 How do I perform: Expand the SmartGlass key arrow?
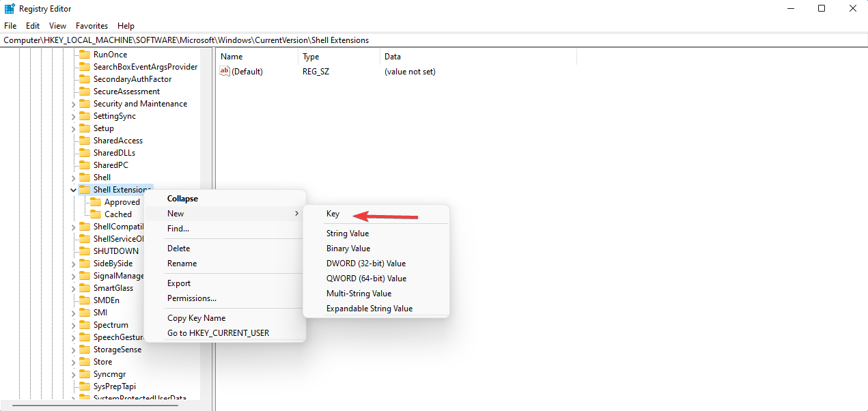(x=73, y=288)
